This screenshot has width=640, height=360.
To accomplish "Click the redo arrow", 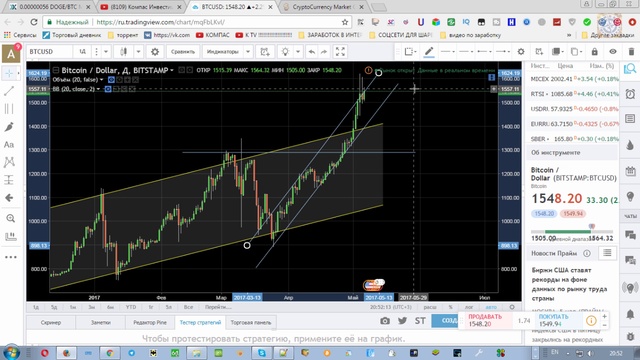I will click(x=324, y=52).
